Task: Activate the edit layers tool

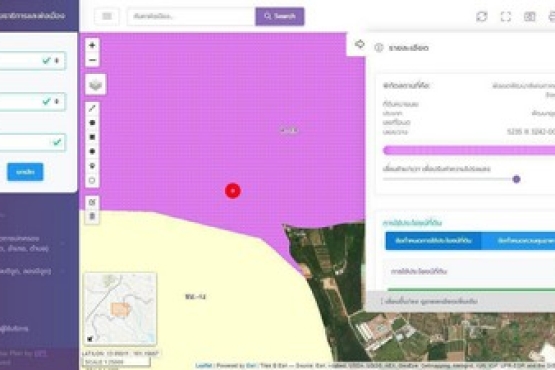Action: pyautogui.click(x=92, y=202)
